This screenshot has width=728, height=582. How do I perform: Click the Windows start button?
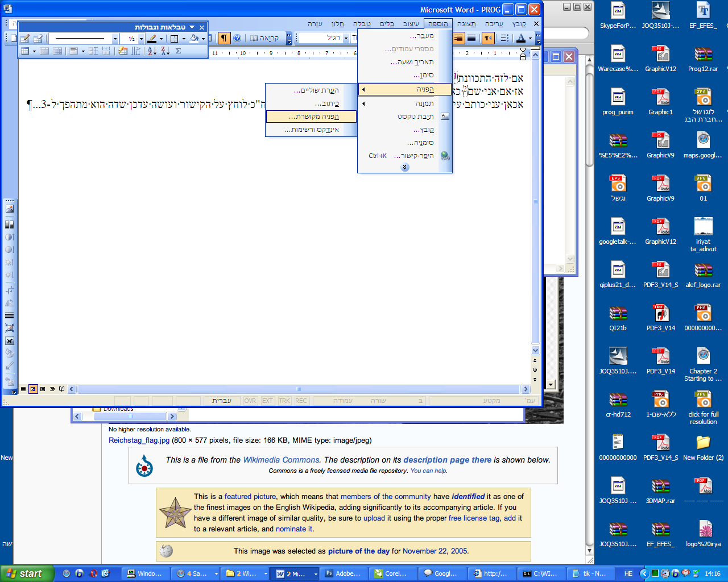click(x=27, y=573)
